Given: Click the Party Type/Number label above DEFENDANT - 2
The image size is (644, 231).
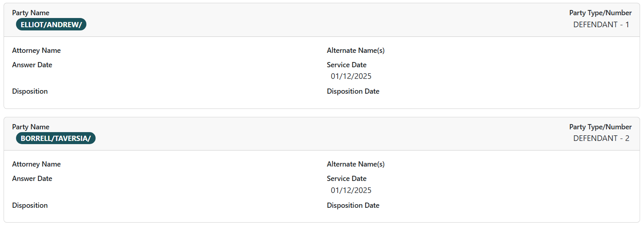Looking at the screenshot, I should pos(600,127).
